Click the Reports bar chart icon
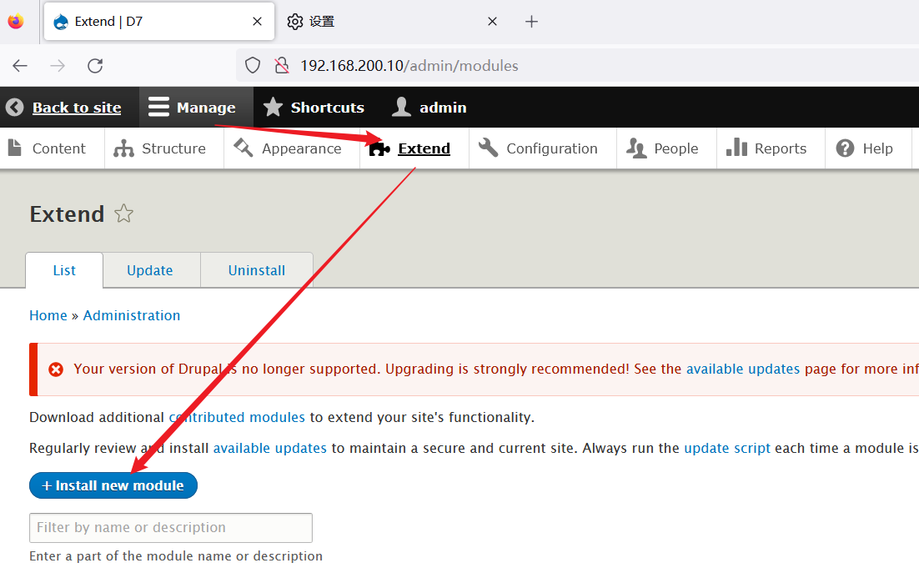 [736, 148]
